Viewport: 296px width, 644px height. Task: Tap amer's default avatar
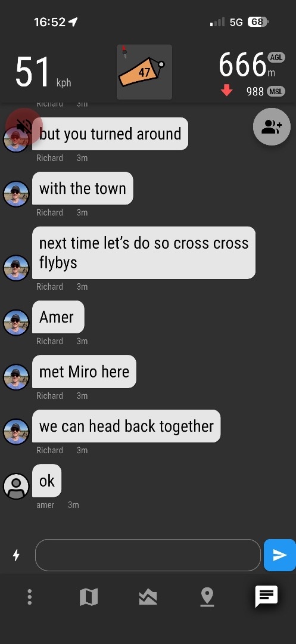pyautogui.click(x=17, y=486)
